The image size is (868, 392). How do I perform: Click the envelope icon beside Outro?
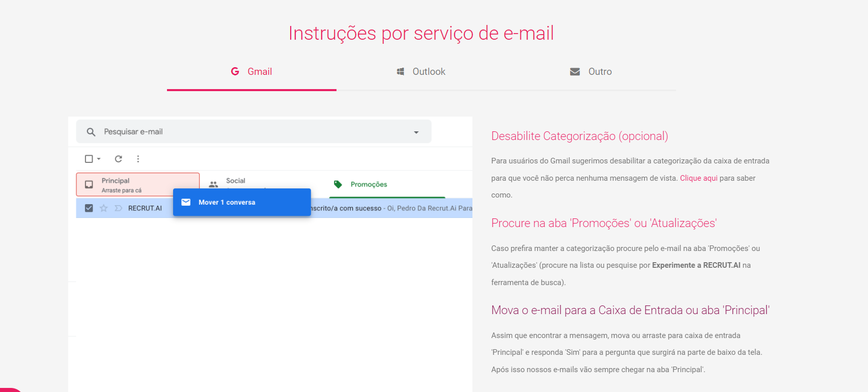click(575, 72)
